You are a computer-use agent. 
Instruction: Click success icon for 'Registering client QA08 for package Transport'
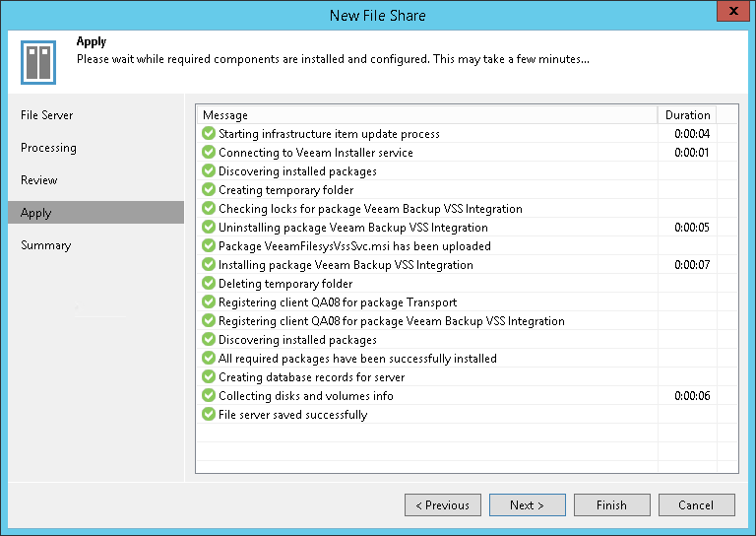tap(208, 301)
